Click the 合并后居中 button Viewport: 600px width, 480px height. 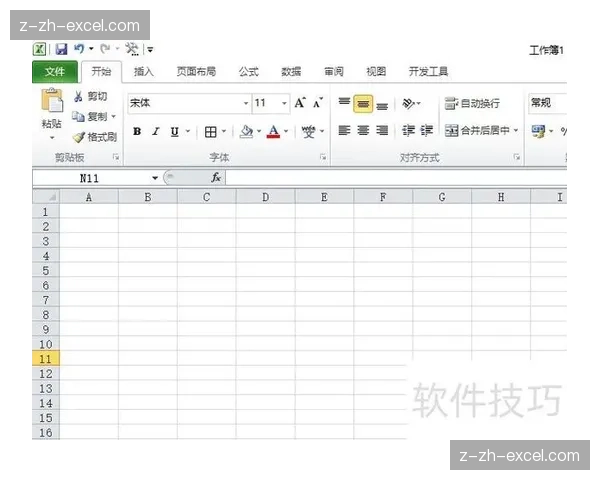tap(477, 131)
